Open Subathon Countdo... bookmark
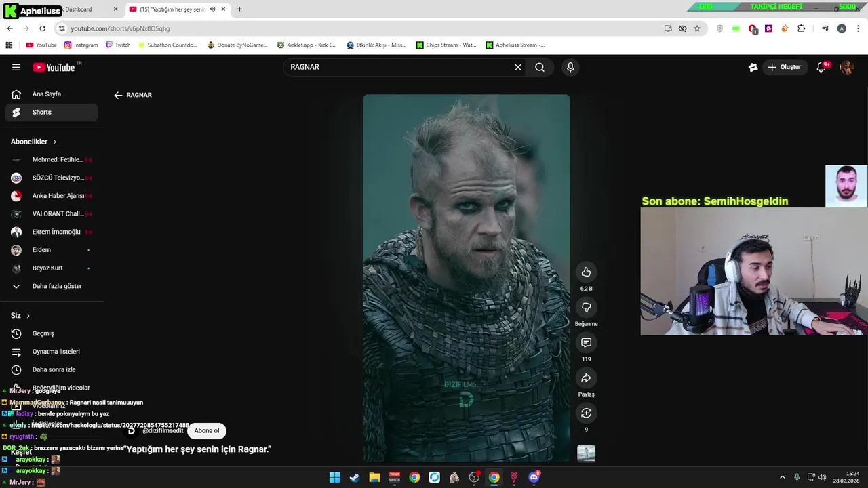 (167, 45)
